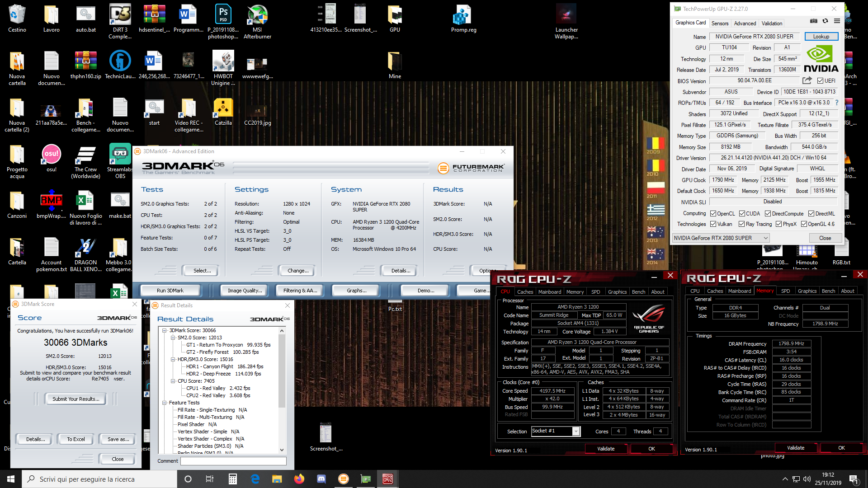Toggle the PhysX checkbox
The image size is (868, 488).
(778, 224)
